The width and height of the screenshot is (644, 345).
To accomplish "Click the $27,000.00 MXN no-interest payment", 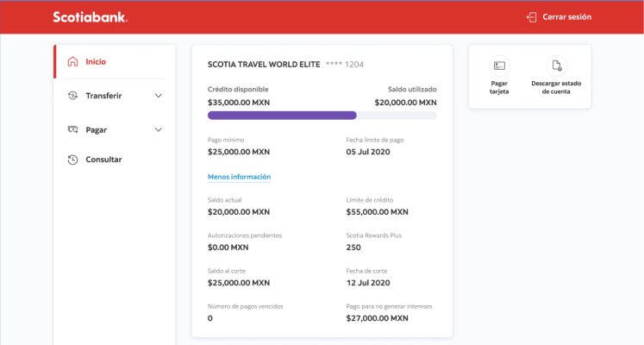I will click(x=377, y=318).
